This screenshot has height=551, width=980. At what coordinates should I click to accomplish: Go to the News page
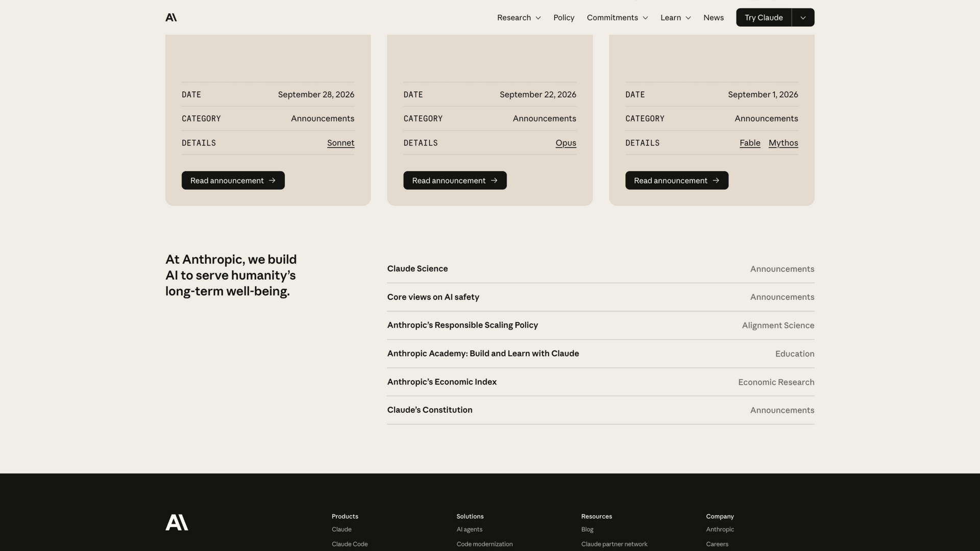click(713, 17)
